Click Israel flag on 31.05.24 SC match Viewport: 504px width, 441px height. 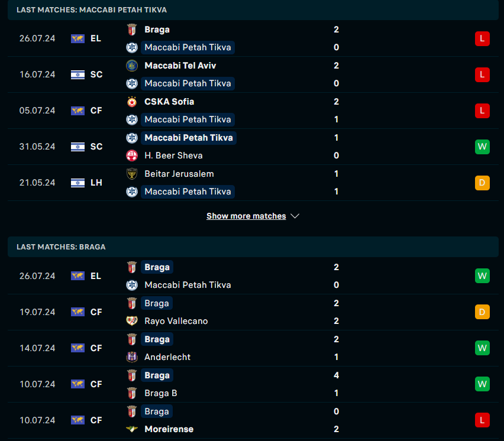pos(77,147)
